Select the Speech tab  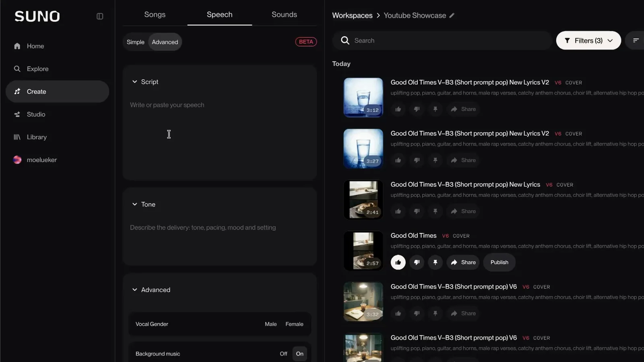tap(220, 14)
